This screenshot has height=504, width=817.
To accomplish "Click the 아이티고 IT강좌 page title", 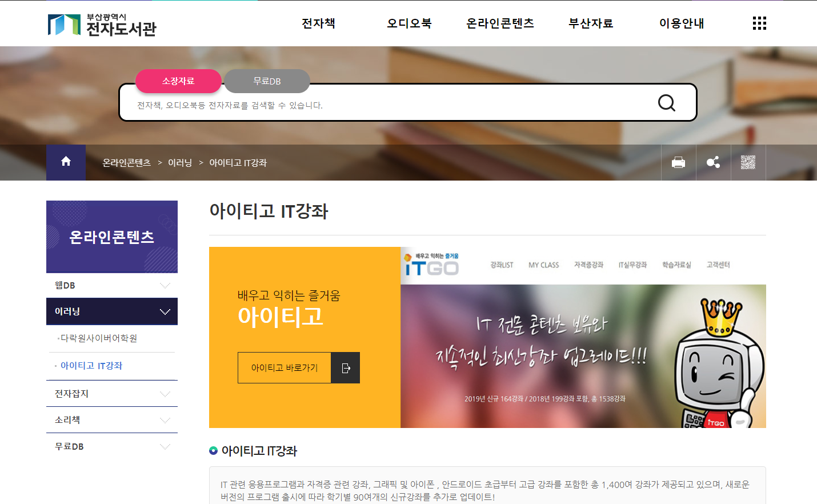I will click(x=269, y=211).
